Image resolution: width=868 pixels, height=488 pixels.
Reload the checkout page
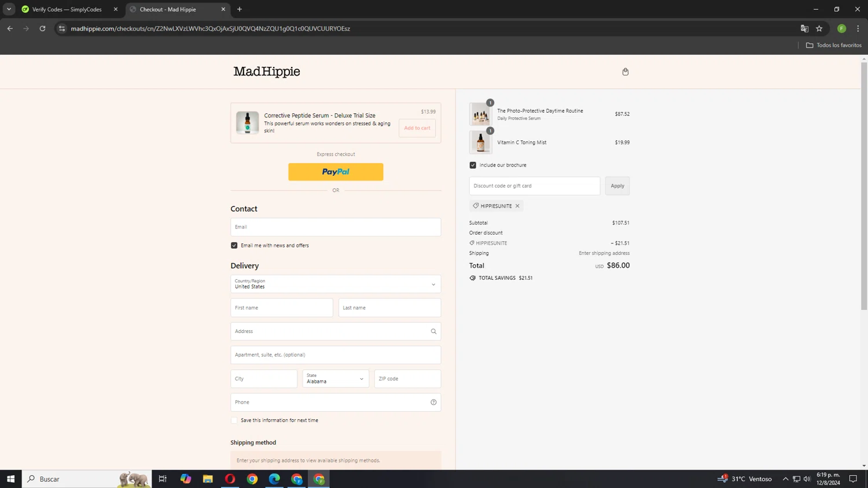(42, 28)
